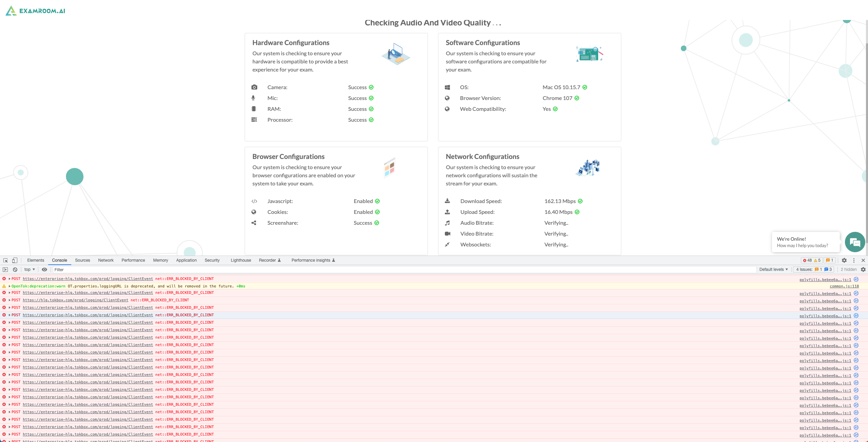Toggle the device toolbar icon
868x442 pixels.
14,260
